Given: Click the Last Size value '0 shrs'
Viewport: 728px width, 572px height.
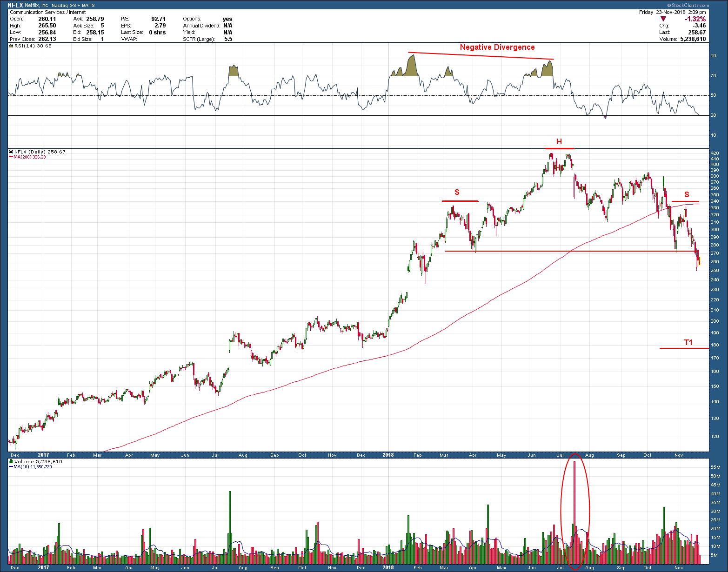Looking at the screenshot, I should pyautogui.click(x=157, y=33).
